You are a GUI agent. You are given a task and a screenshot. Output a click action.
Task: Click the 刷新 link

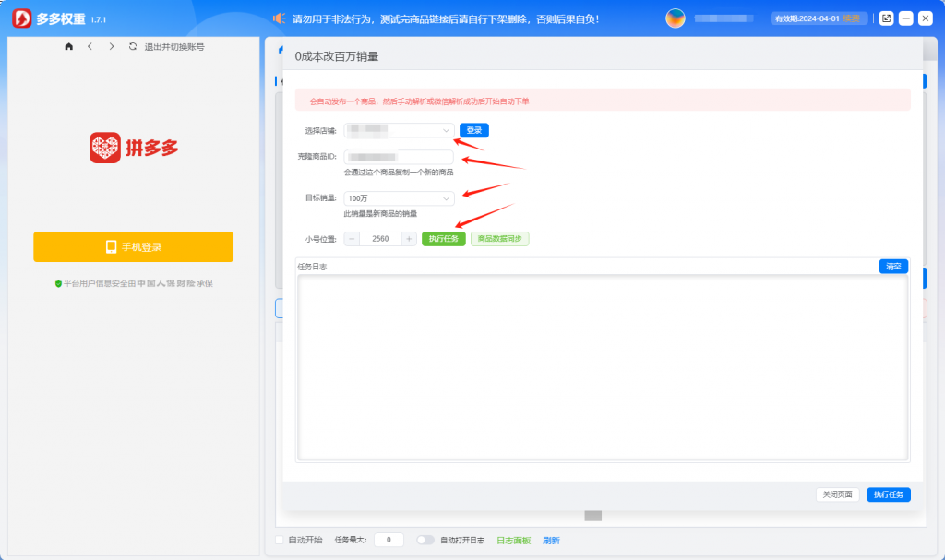pos(551,541)
